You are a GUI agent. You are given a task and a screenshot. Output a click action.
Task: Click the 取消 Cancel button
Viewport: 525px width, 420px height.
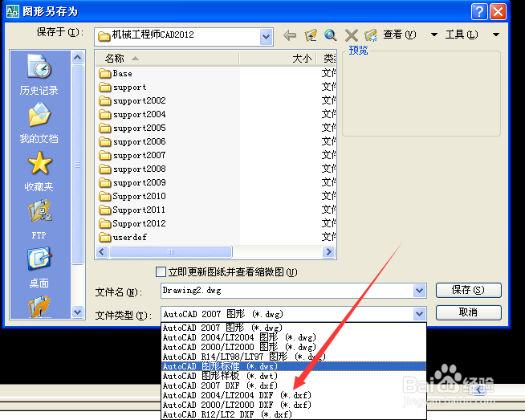point(469,312)
